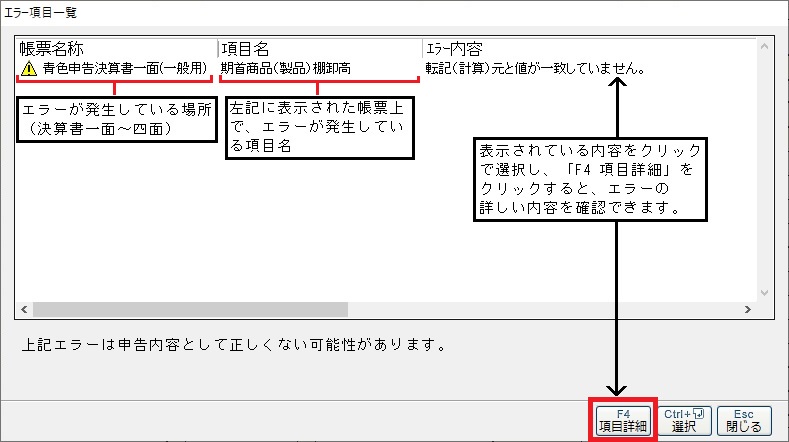Click the yellow warning icon in error row
The width and height of the screenshot is (789, 442).
click(28, 69)
